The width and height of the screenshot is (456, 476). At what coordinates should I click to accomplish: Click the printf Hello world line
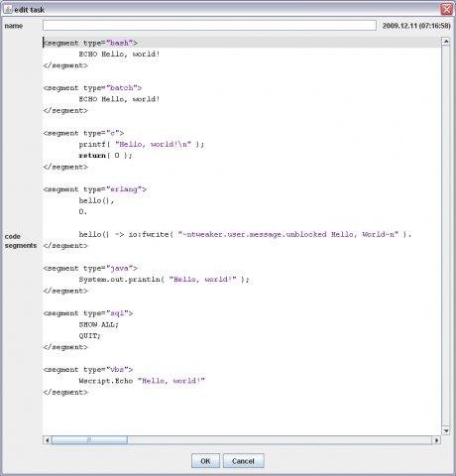(142, 145)
